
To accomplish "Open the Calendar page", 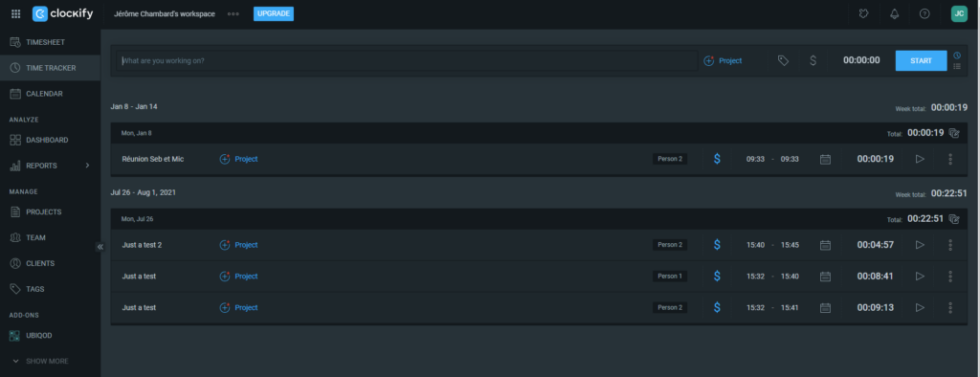I will 50,93.
